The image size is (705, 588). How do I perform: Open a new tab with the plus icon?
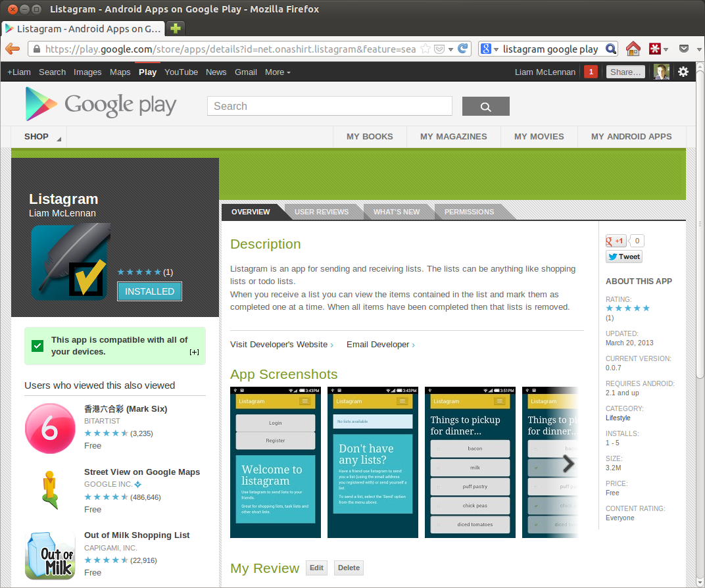176,28
